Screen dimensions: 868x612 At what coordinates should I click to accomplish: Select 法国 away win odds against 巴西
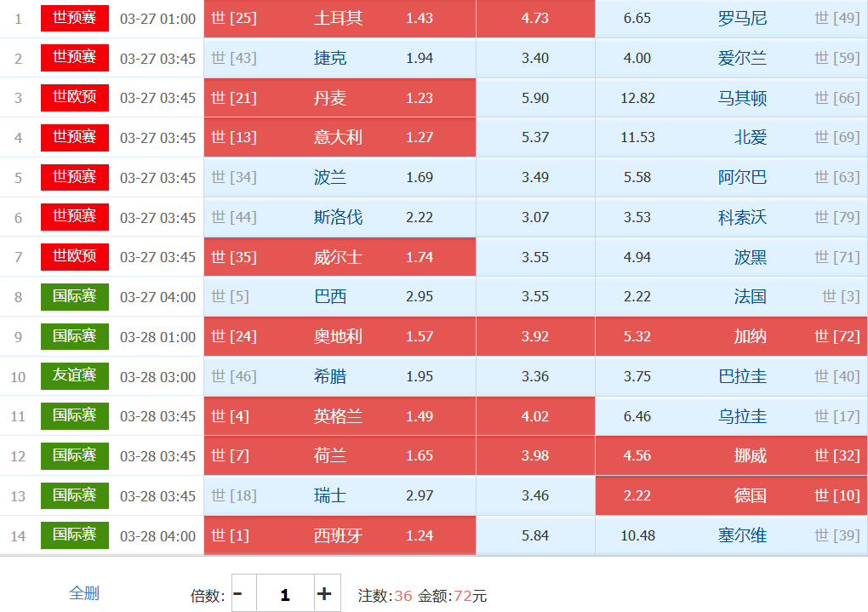pos(731,297)
